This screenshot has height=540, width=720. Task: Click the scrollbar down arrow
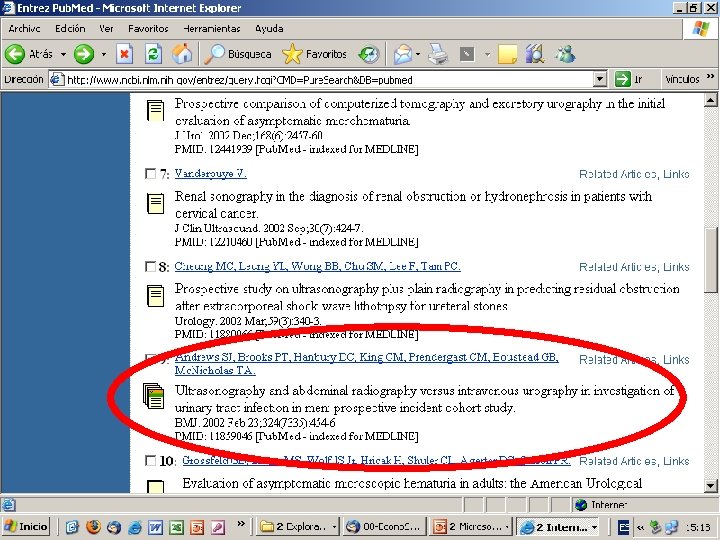(x=710, y=485)
